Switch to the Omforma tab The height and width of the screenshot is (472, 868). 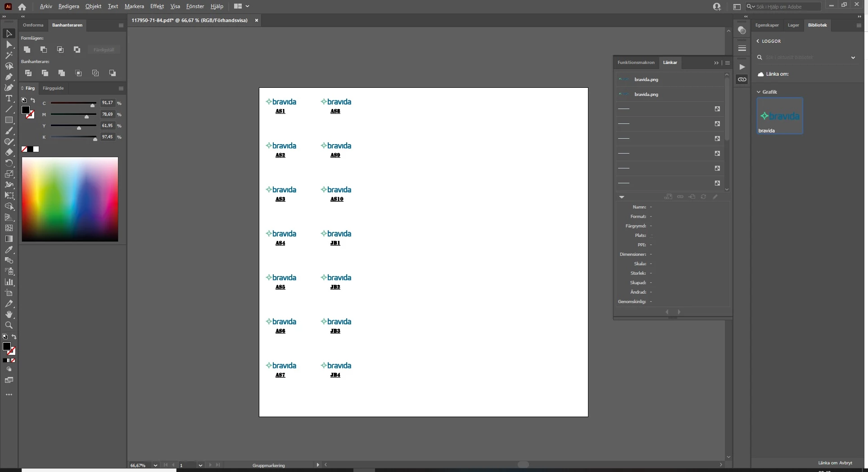(x=33, y=25)
